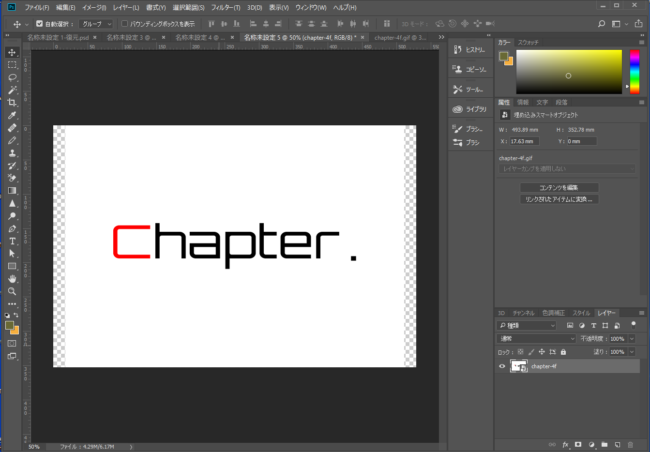This screenshot has height=452, width=650.
Task: Open the Edit Toolbar three-dots icon
Action: [12, 304]
